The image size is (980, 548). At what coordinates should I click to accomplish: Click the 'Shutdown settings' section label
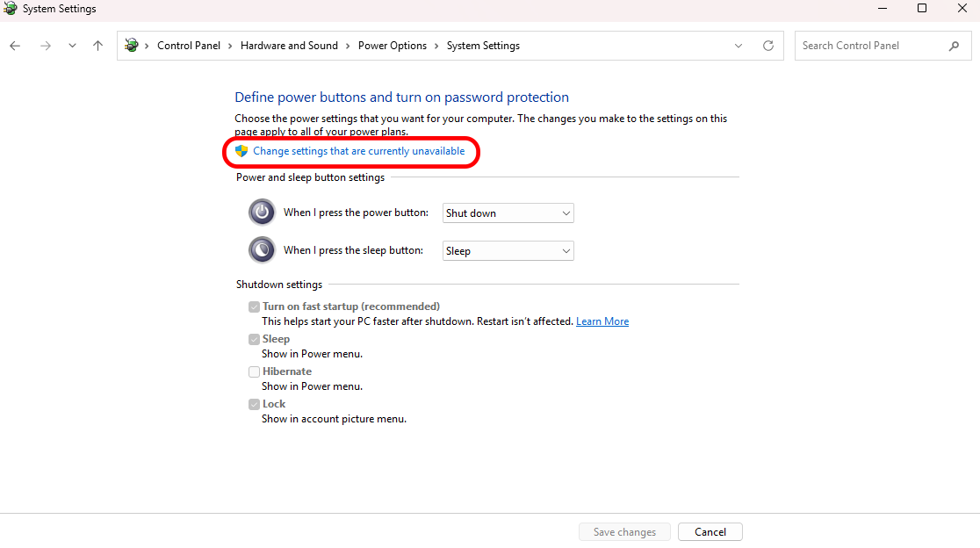(x=279, y=285)
